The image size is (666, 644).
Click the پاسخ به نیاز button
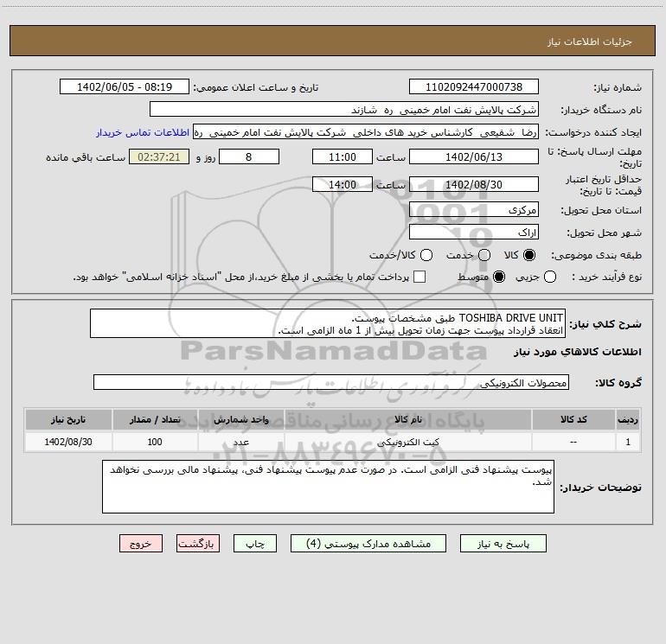click(x=503, y=544)
